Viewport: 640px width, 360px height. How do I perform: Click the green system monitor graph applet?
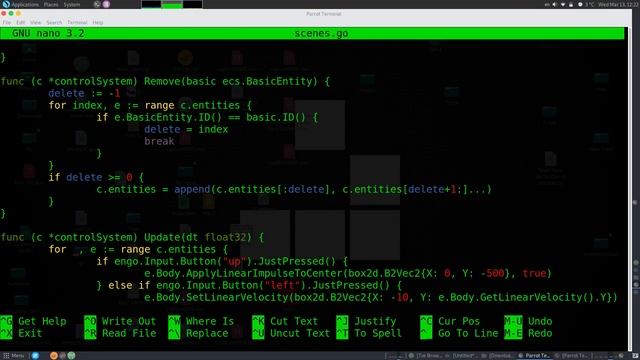click(172, 4)
